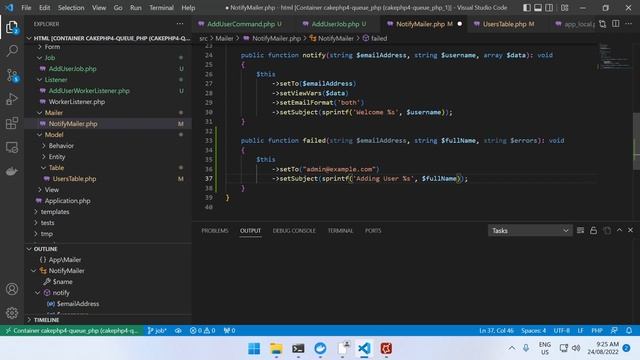Toggle the bottom panel layout icon
This screenshot has height=360, width=640.
pos(538,8)
